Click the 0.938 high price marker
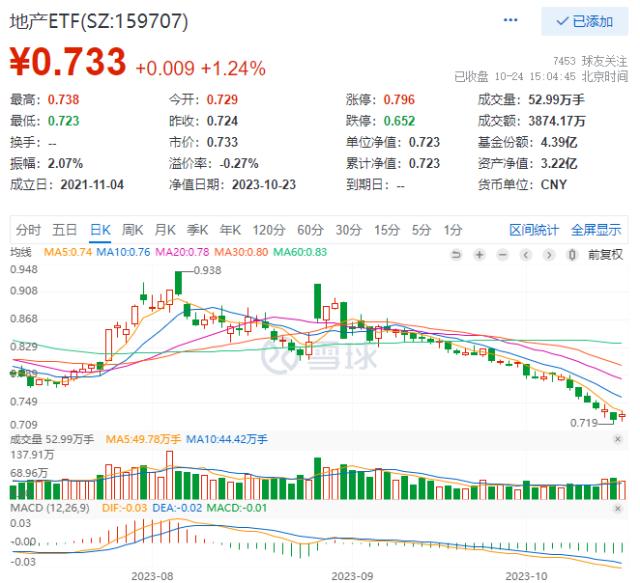 (x=207, y=270)
